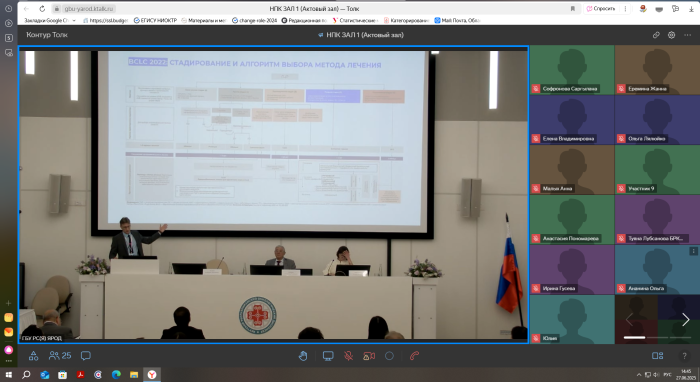Image resolution: width=700 pixels, height=382 pixels.
Task: Open help question mark
Action: [x=684, y=356]
